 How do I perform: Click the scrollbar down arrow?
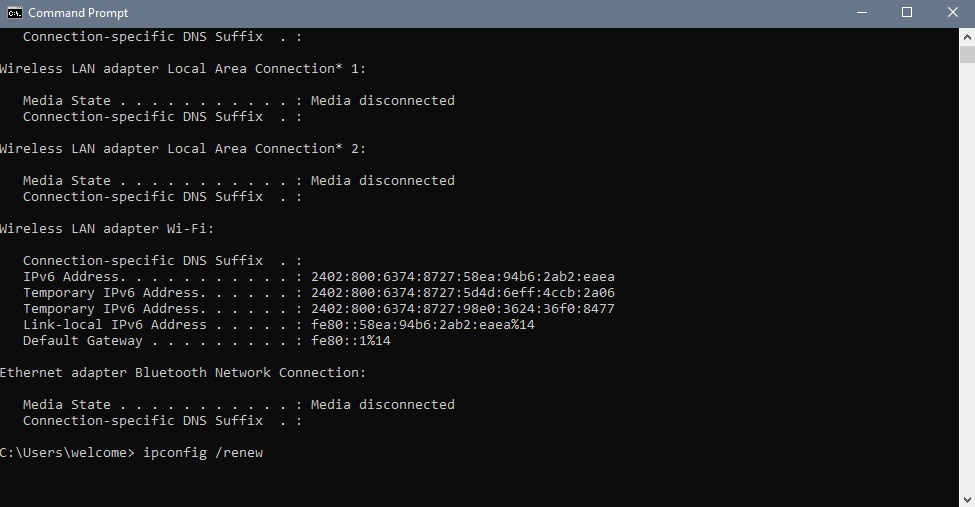tap(967, 499)
